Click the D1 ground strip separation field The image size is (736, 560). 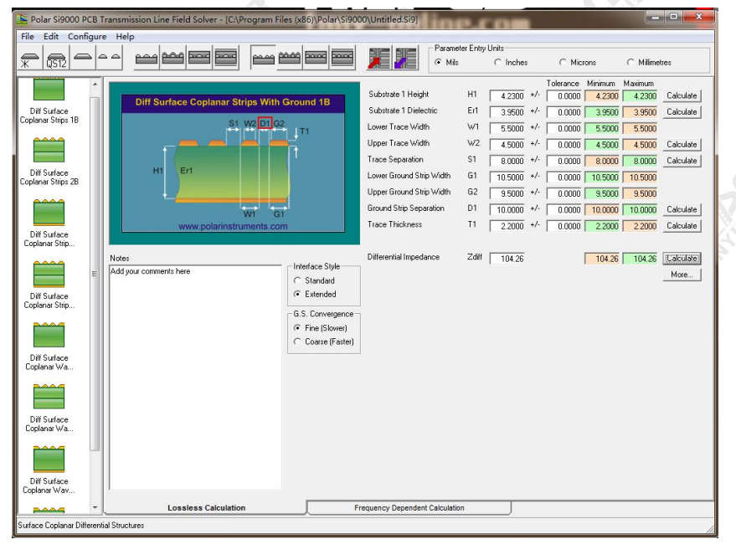[x=507, y=210]
